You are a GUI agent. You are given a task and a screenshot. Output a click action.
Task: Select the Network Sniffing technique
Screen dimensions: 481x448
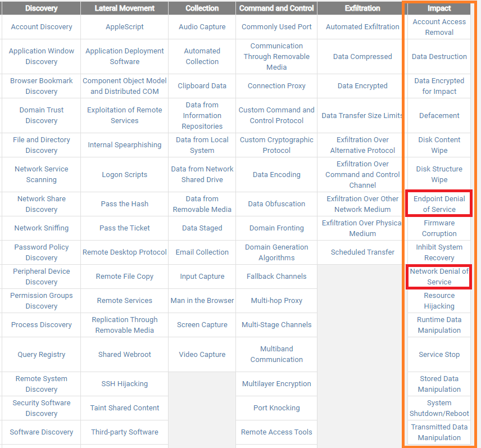(x=41, y=228)
